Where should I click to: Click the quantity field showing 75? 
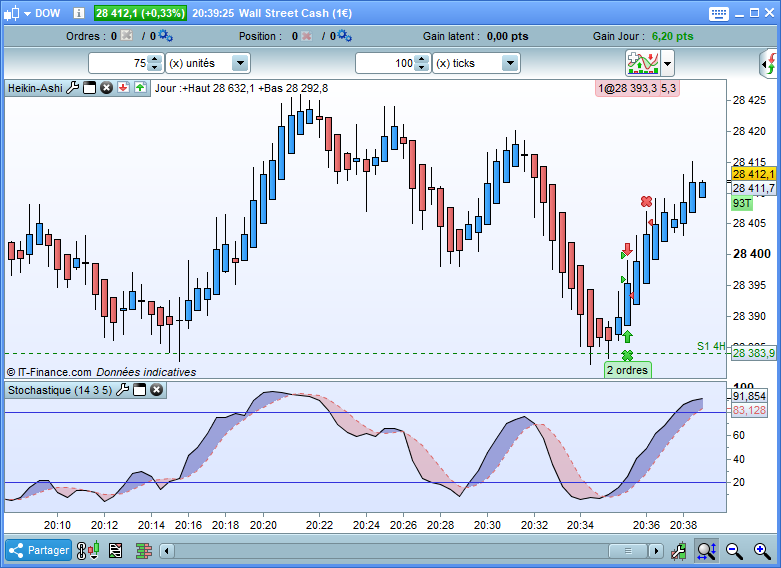119,63
